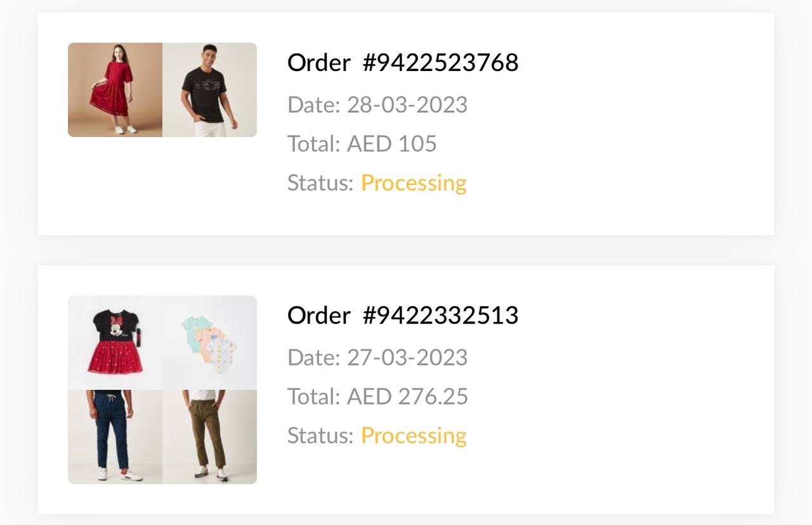The image size is (812, 525).
Task: Click the Status label in first order
Action: (320, 183)
